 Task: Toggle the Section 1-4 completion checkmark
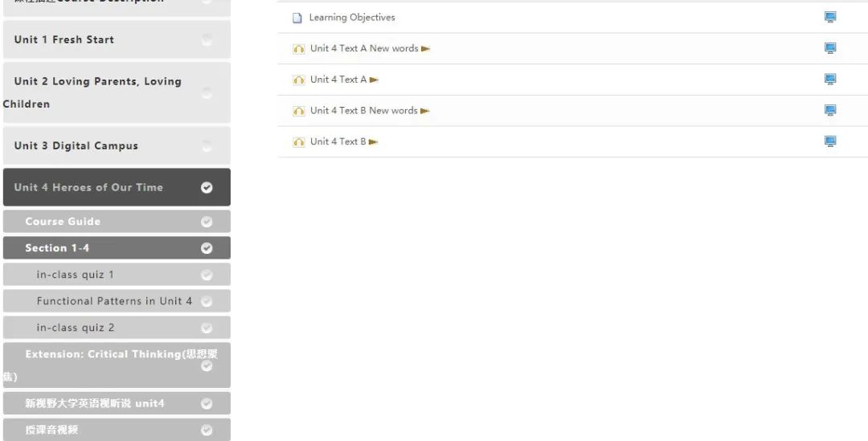tap(207, 248)
